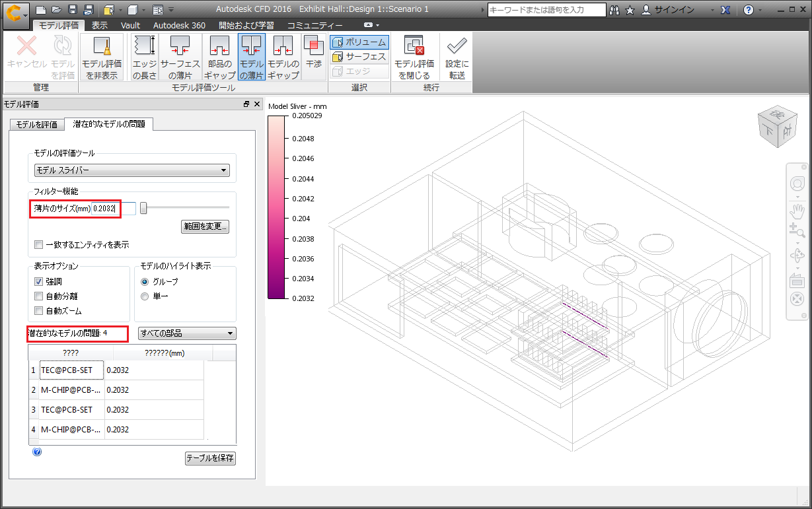Select the グループ radio button
The width and height of the screenshot is (812, 509).
[145, 282]
